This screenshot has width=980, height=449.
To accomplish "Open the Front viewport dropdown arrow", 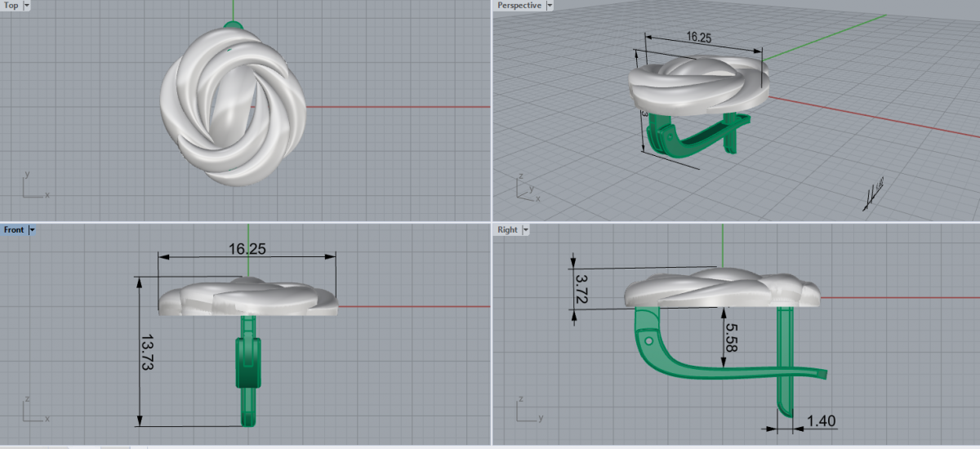I will 32,230.
